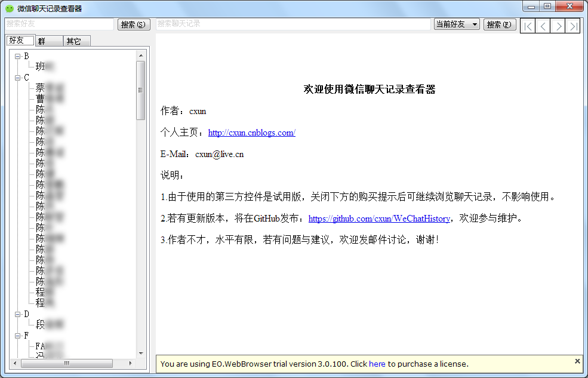This screenshot has height=378, width=588.
Task: Select the friend starting with 蔡
Action: tap(50, 88)
